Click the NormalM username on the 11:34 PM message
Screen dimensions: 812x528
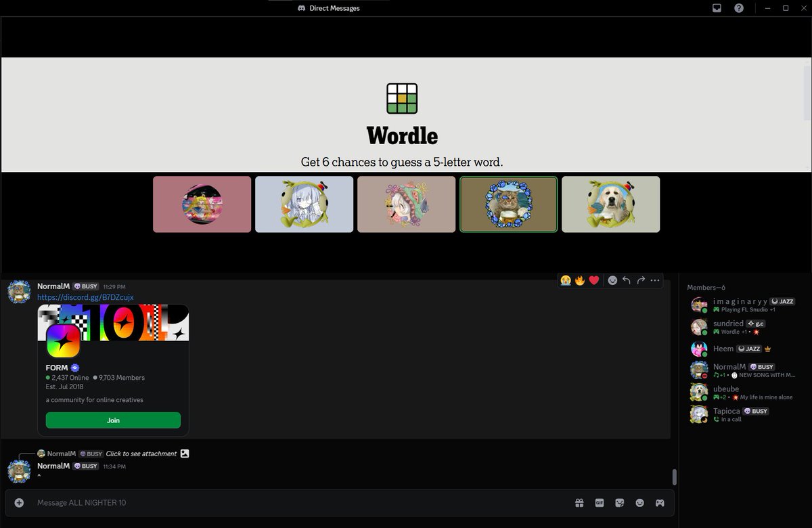53,466
